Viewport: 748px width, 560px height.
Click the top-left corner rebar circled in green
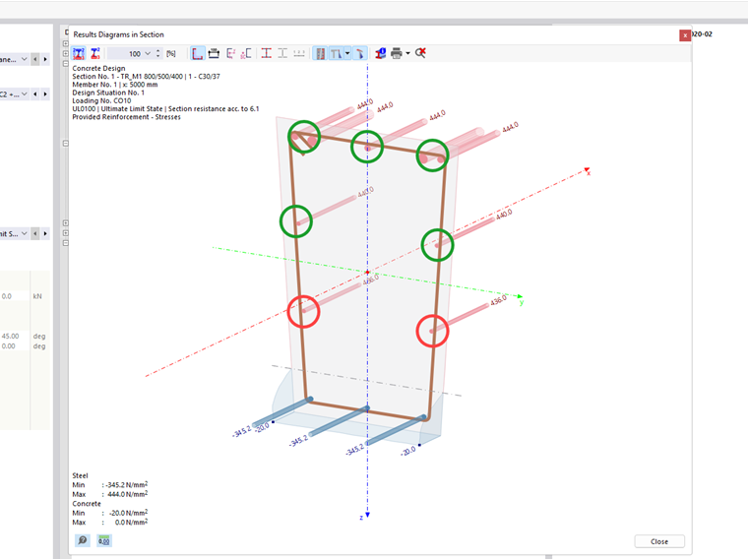point(304,137)
